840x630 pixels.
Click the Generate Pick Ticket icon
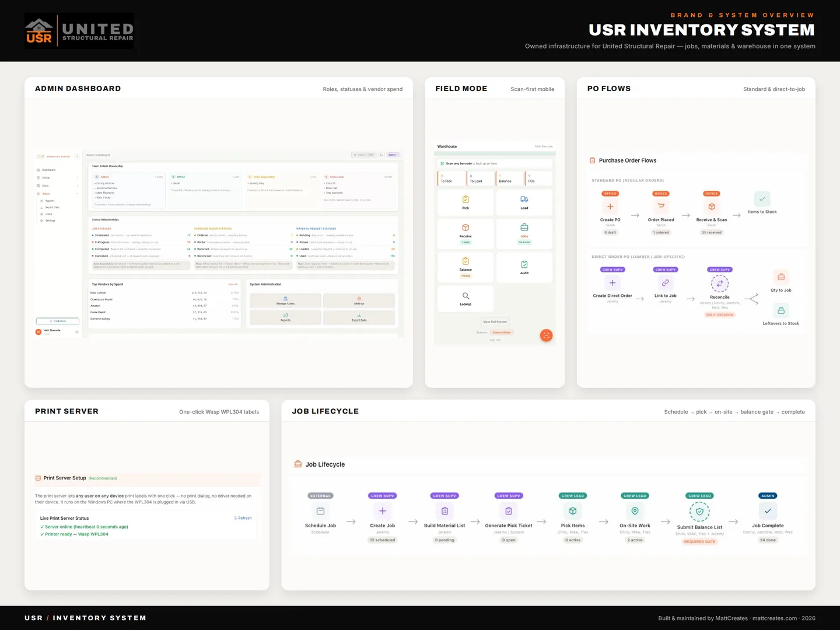(x=509, y=511)
